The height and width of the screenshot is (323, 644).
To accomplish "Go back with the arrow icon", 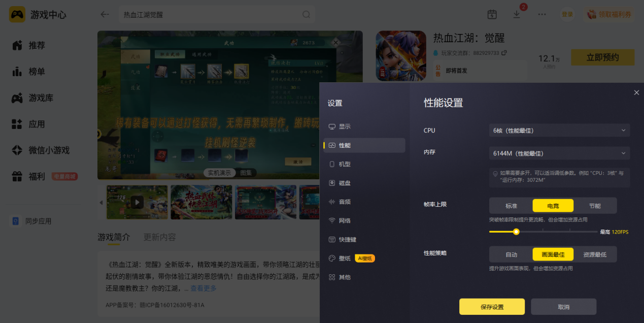I will coord(105,14).
